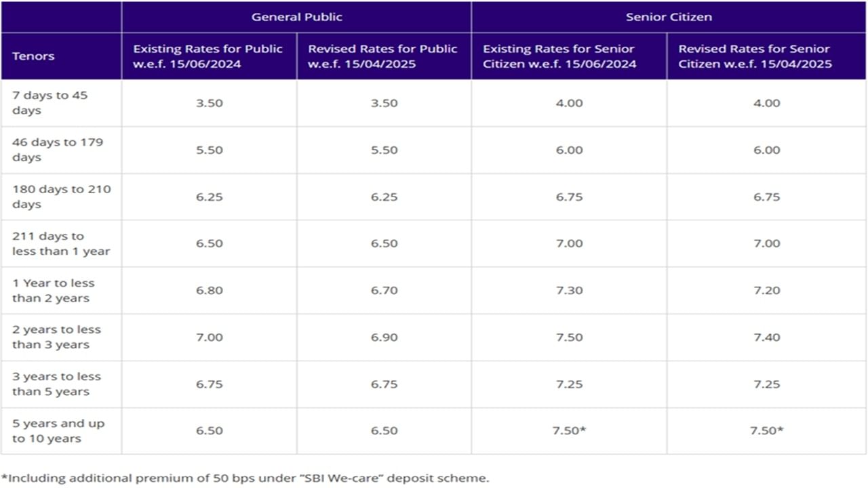The image size is (868, 488).
Task: Click '1 Year to less than 2 years' label
Action: (53, 290)
